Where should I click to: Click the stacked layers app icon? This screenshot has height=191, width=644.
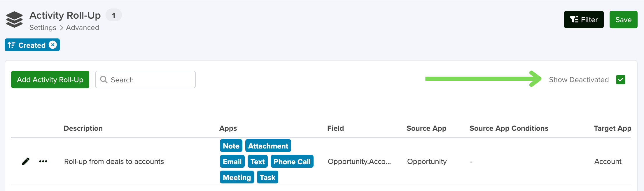pyautogui.click(x=14, y=20)
